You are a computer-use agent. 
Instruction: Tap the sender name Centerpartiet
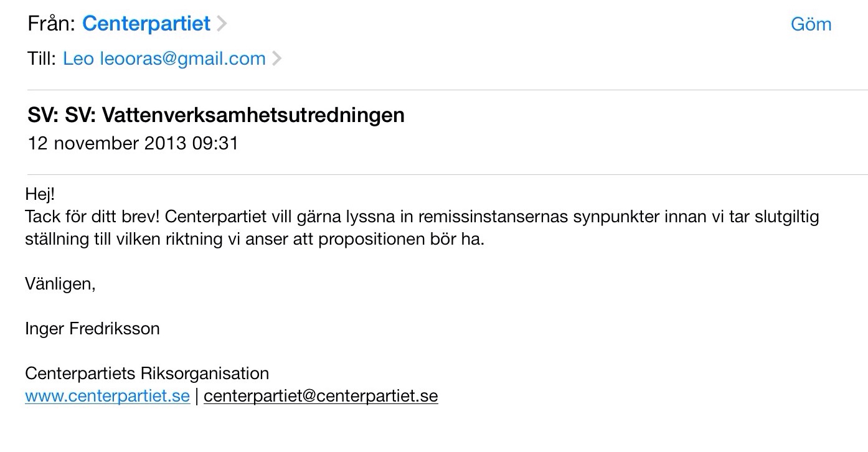(146, 24)
